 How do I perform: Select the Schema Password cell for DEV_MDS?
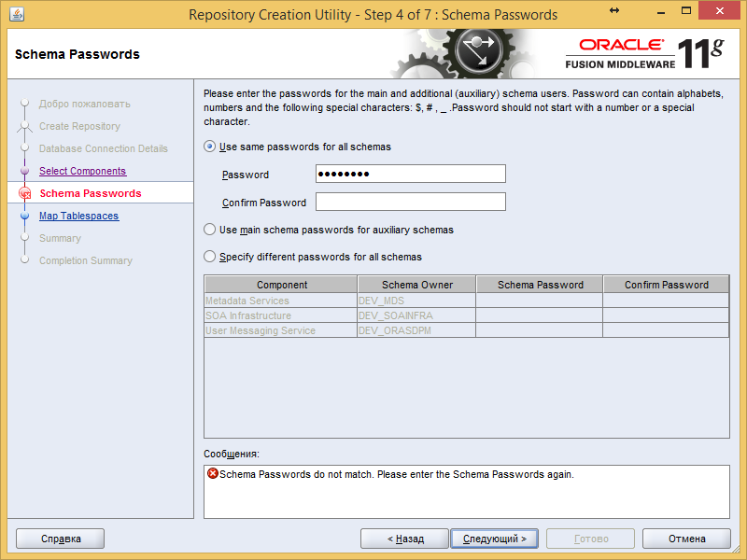coord(539,302)
